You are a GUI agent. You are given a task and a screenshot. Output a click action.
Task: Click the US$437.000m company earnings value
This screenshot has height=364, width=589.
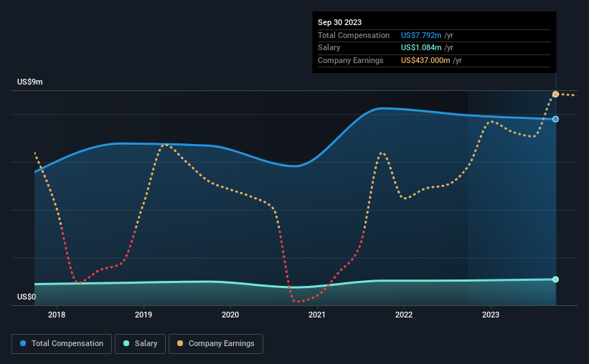tap(425, 60)
